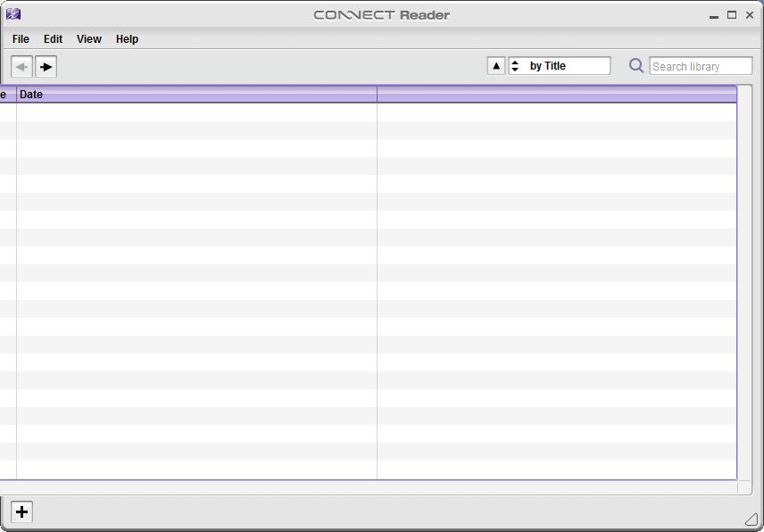Click the forward navigation arrow
This screenshot has width=764, height=532.
[46, 67]
